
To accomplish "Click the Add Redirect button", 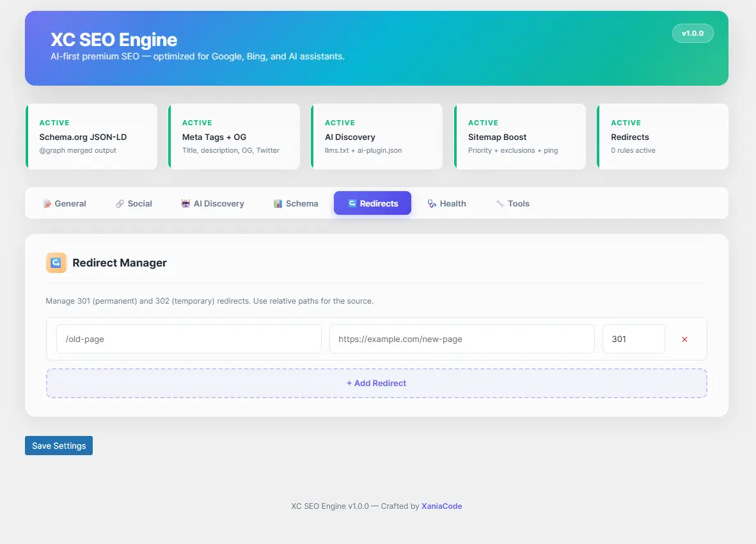I will click(377, 383).
